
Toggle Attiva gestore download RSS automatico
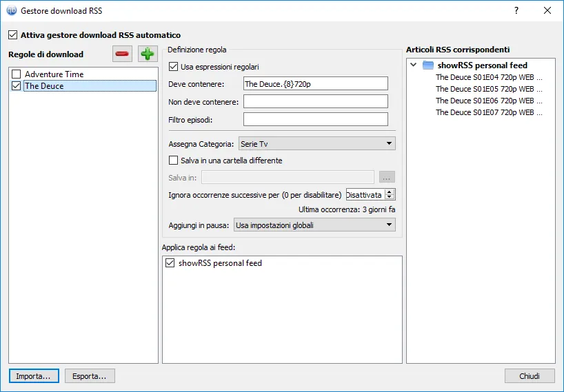[13, 35]
